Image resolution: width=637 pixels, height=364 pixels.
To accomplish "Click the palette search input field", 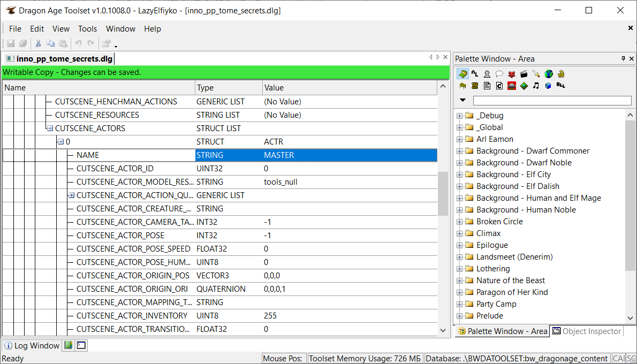I will coord(552,101).
